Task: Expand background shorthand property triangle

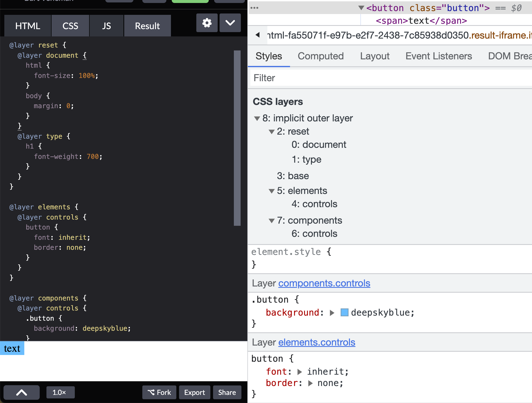Action: click(x=332, y=313)
